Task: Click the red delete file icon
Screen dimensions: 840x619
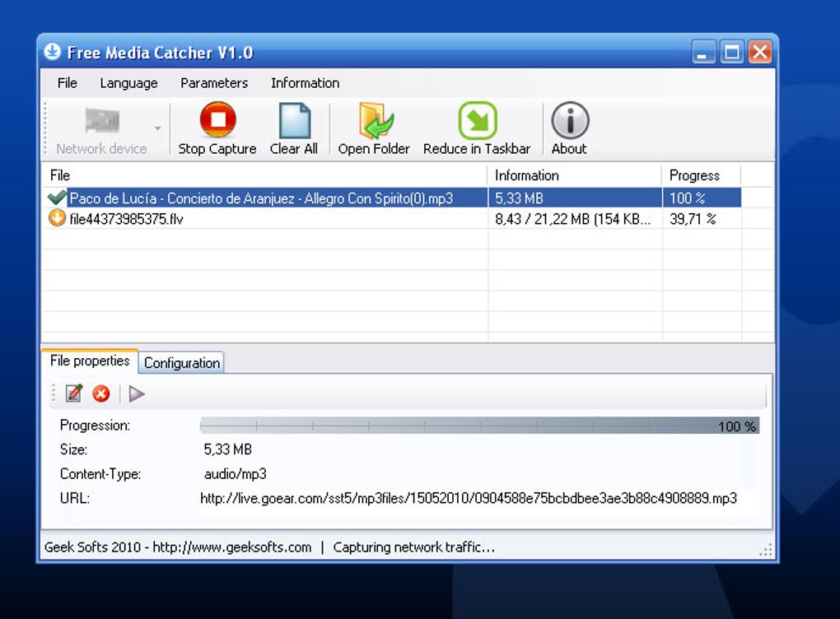Action: click(100, 394)
